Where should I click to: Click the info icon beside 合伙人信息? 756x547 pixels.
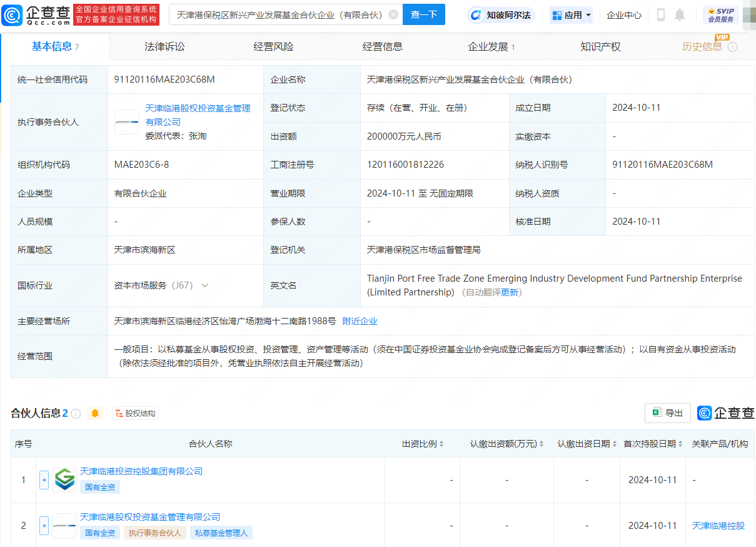76,414
